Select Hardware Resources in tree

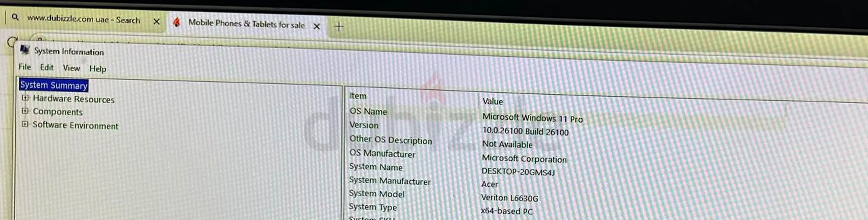(x=74, y=99)
